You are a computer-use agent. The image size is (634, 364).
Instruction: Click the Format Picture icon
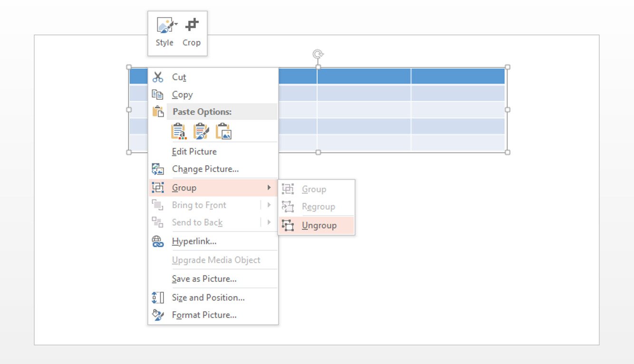point(158,315)
